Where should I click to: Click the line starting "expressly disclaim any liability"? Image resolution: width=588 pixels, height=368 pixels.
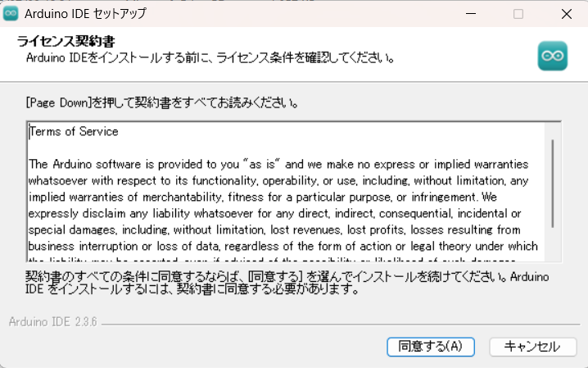[274, 213]
